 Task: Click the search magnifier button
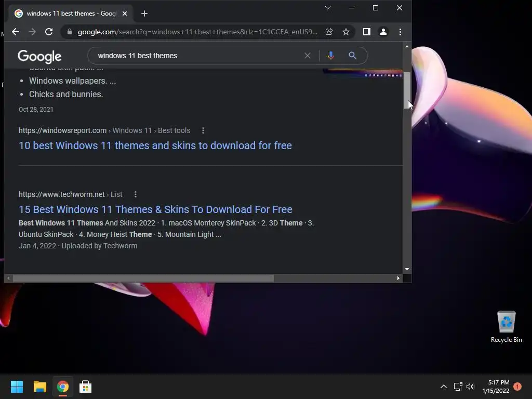[352, 55]
